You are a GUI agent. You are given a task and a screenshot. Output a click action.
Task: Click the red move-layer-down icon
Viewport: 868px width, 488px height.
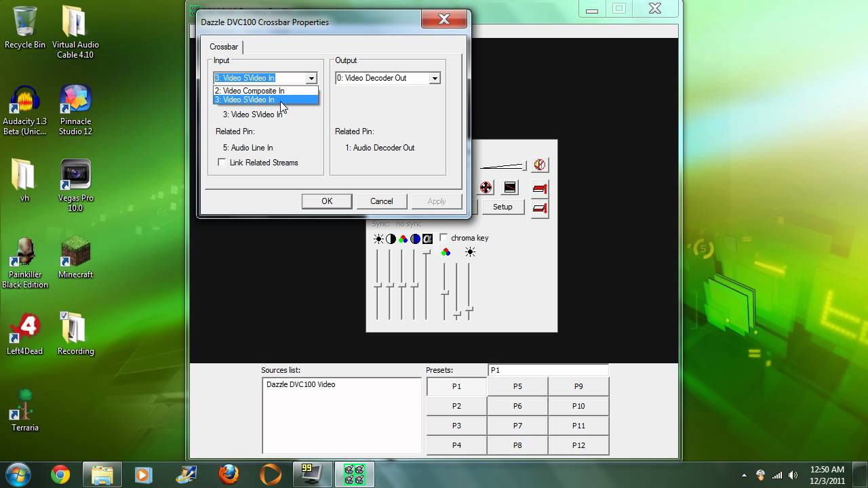[x=540, y=208]
